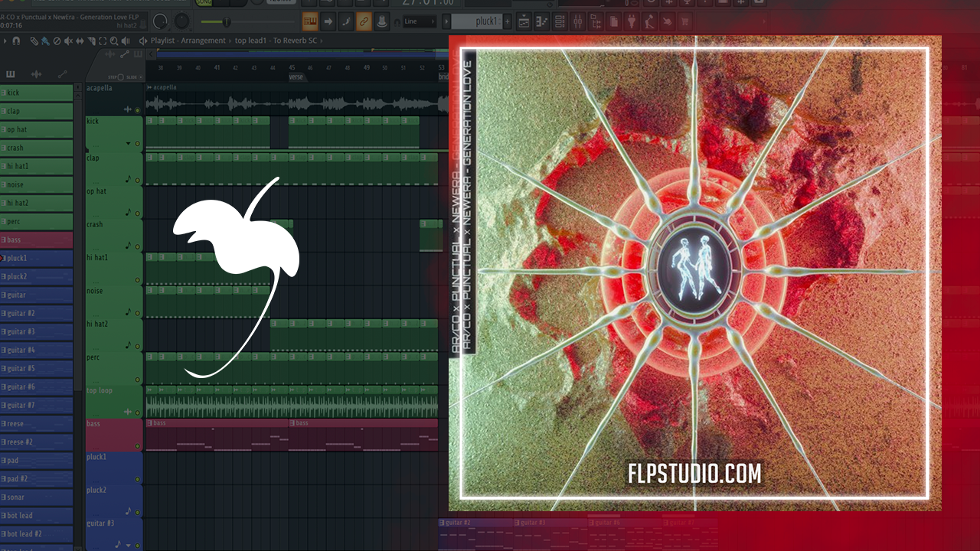Open the plugin picker plug icon
Image resolution: width=980 pixels, height=551 pixels.
[x=630, y=21]
